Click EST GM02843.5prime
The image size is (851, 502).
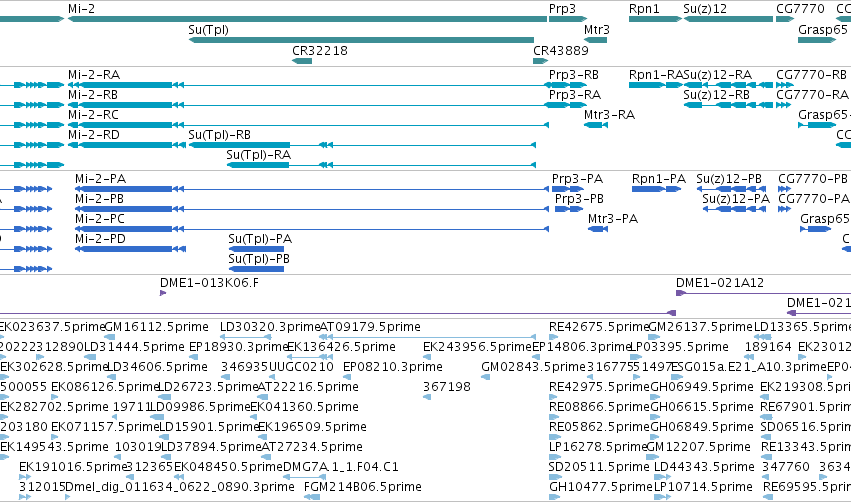coord(485,378)
